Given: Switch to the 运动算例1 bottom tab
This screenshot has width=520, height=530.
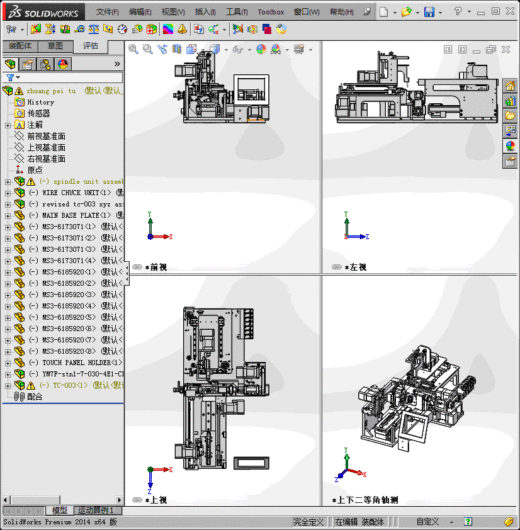Looking at the screenshot, I should tap(96, 510).
